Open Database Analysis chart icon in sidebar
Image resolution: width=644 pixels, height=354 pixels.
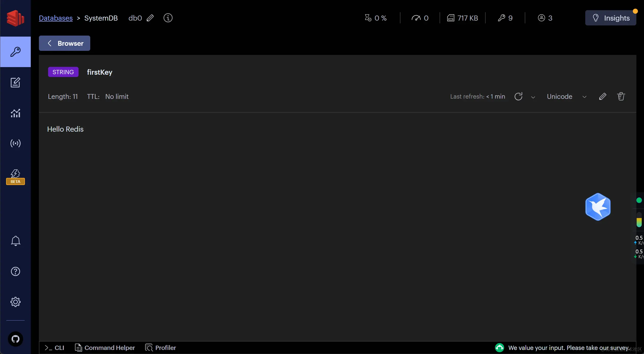pyautogui.click(x=15, y=113)
